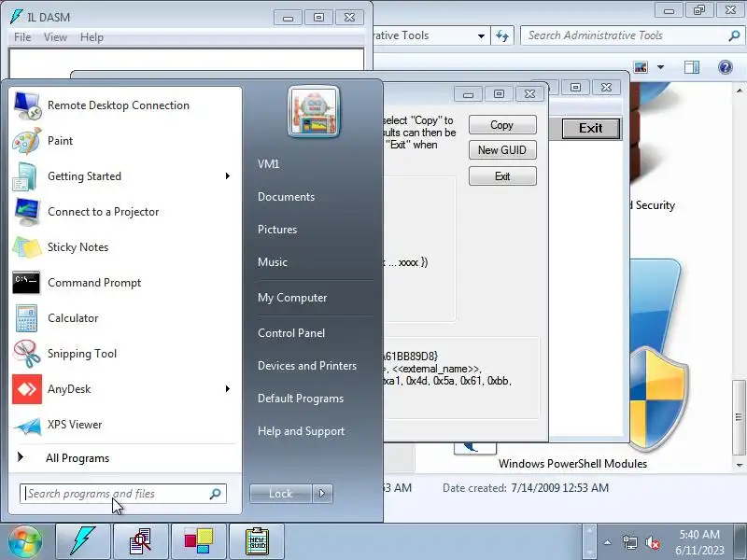
Task: Launch Sticky Notes
Action: pos(124,247)
